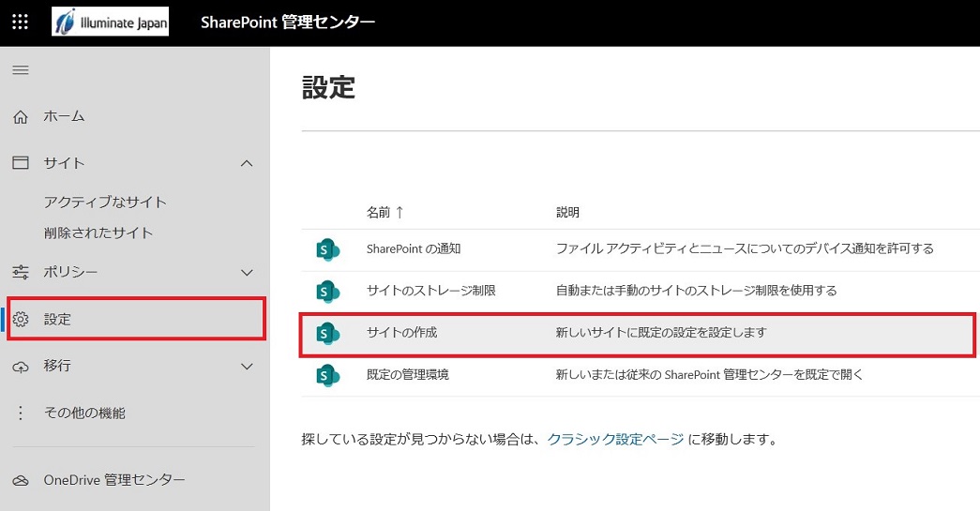Click the 説明 column header
This screenshot has height=511, width=980.
(x=567, y=213)
